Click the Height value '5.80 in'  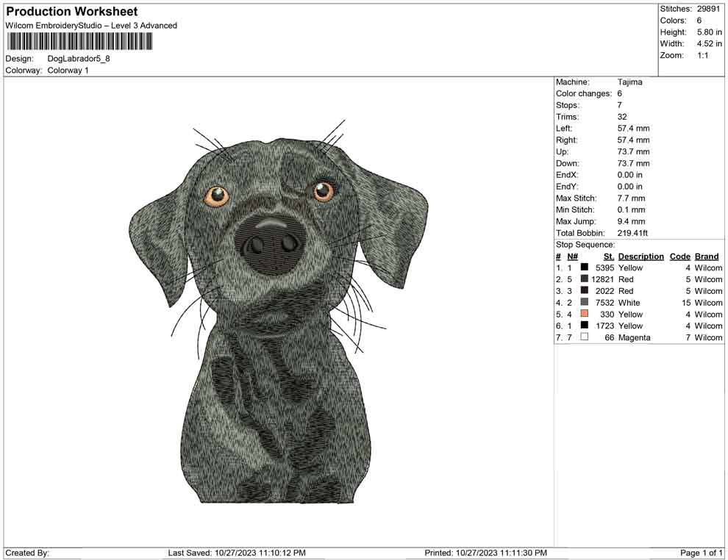(x=709, y=32)
